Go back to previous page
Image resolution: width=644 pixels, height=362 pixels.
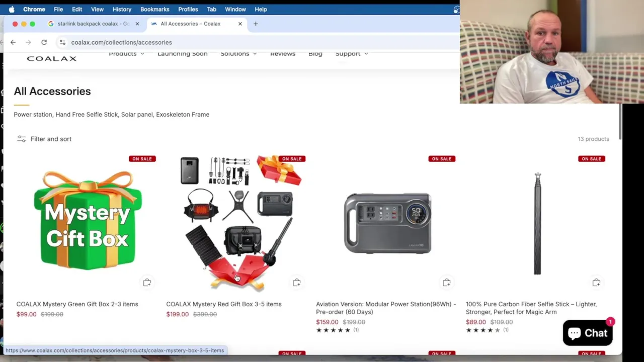click(x=13, y=42)
